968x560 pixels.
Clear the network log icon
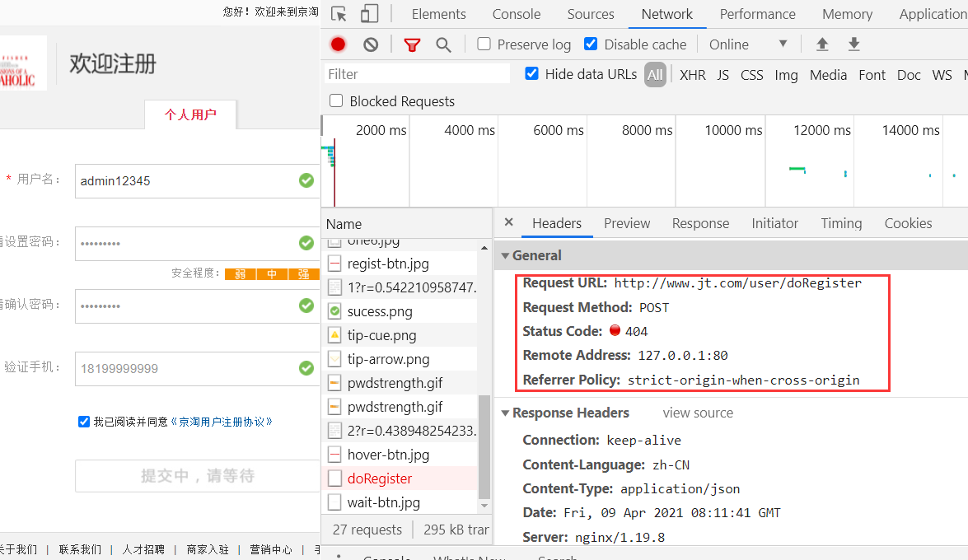pos(371,44)
